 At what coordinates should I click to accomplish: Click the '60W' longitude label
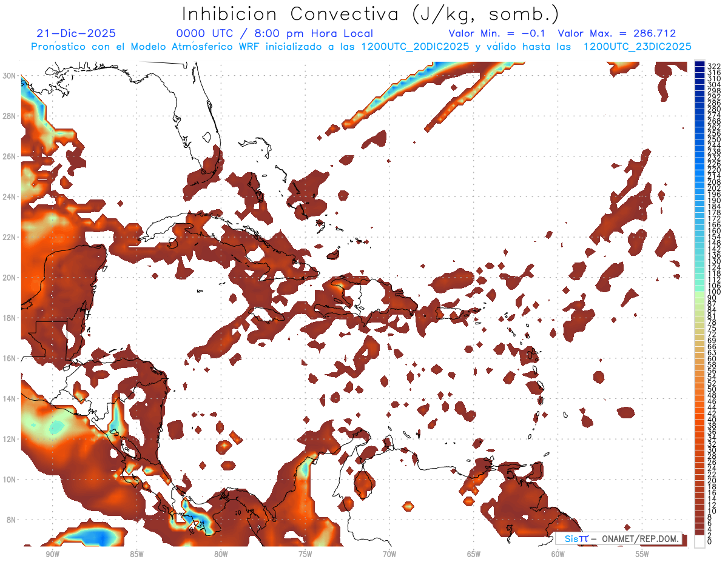point(558,554)
